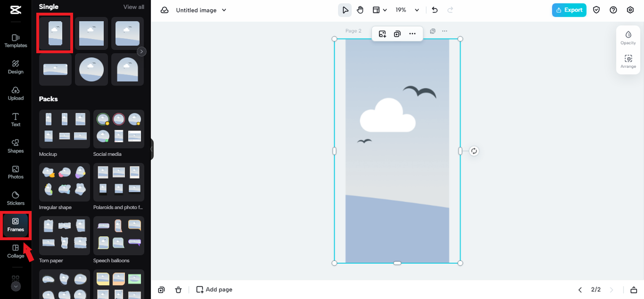Open the help question mark icon
This screenshot has width=644, height=299.
(x=613, y=10)
